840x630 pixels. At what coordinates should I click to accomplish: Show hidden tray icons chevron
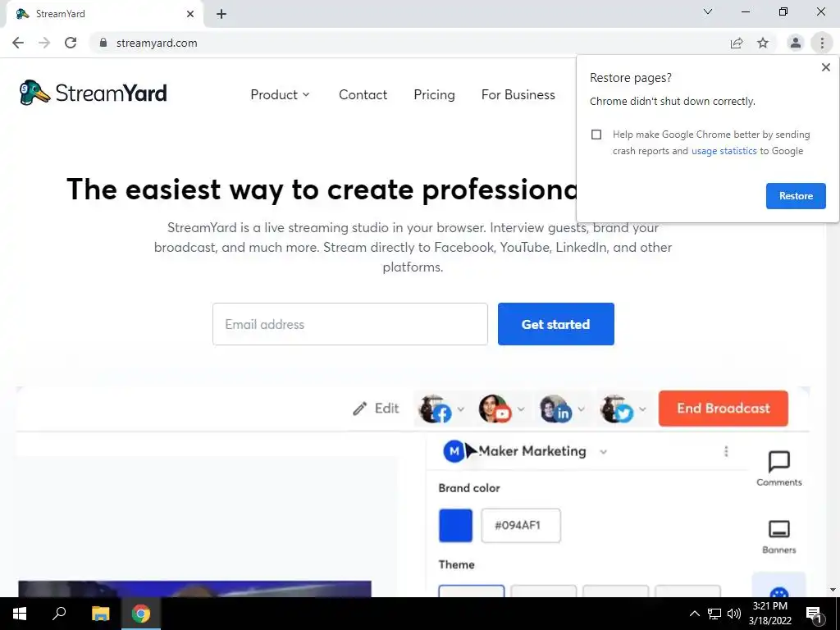(694, 614)
